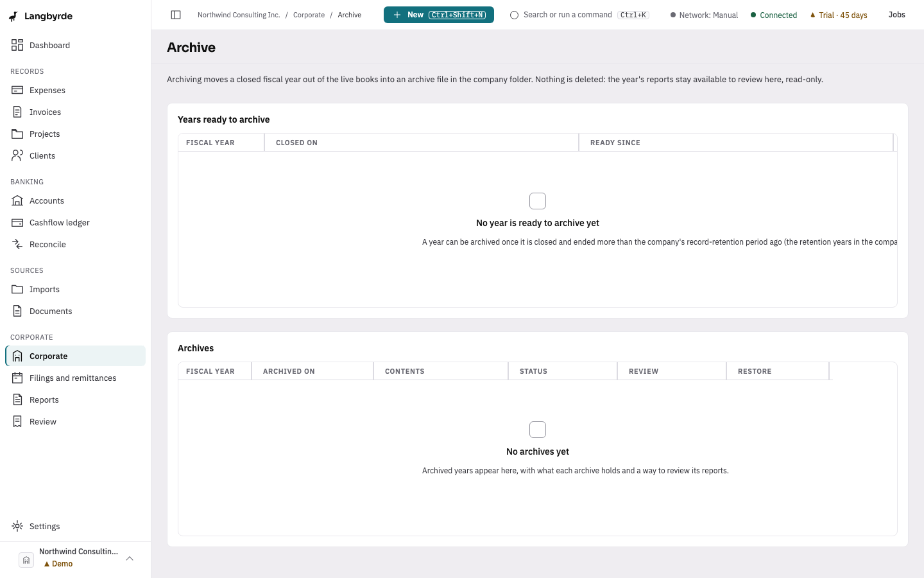Click the STATUS column header
Viewport: 924px width, 578px height.
pyautogui.click(x=563, y=371)
